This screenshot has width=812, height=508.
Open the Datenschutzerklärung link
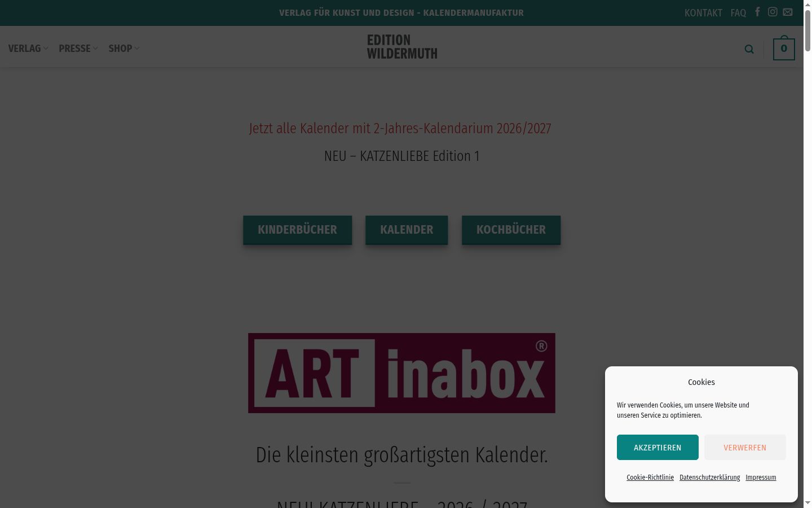coord(709,478)
